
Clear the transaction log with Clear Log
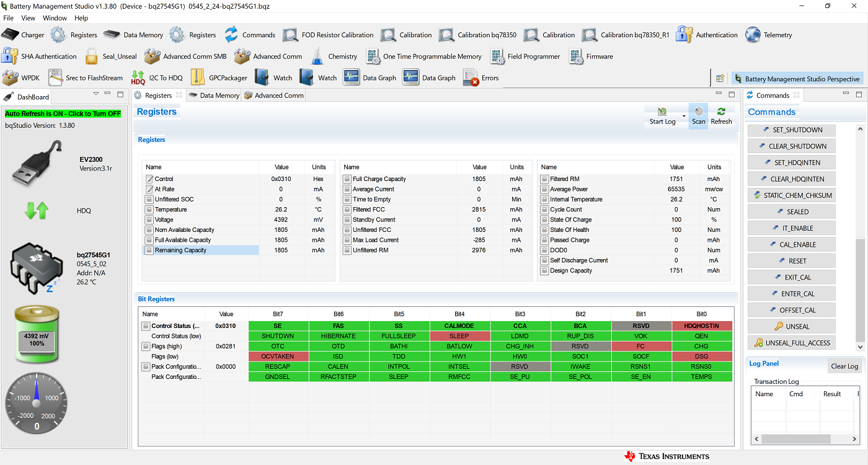click(x=844, y=366)
